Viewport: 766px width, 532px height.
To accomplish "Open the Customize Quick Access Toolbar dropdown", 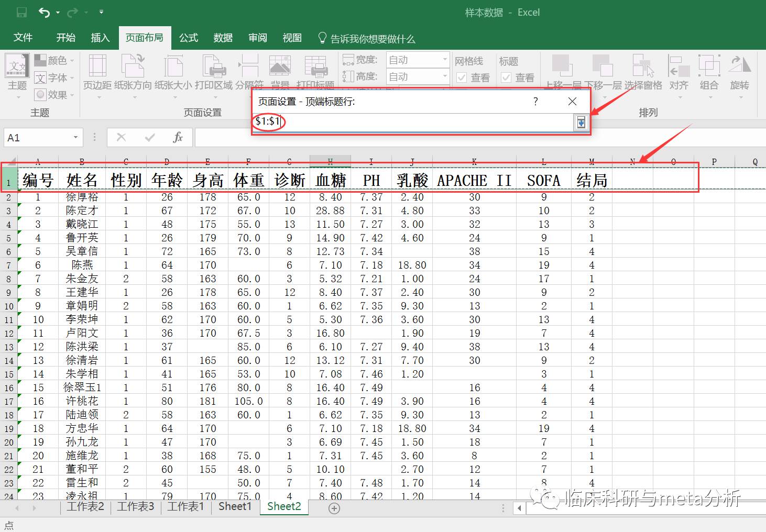I will coord(101,12).
